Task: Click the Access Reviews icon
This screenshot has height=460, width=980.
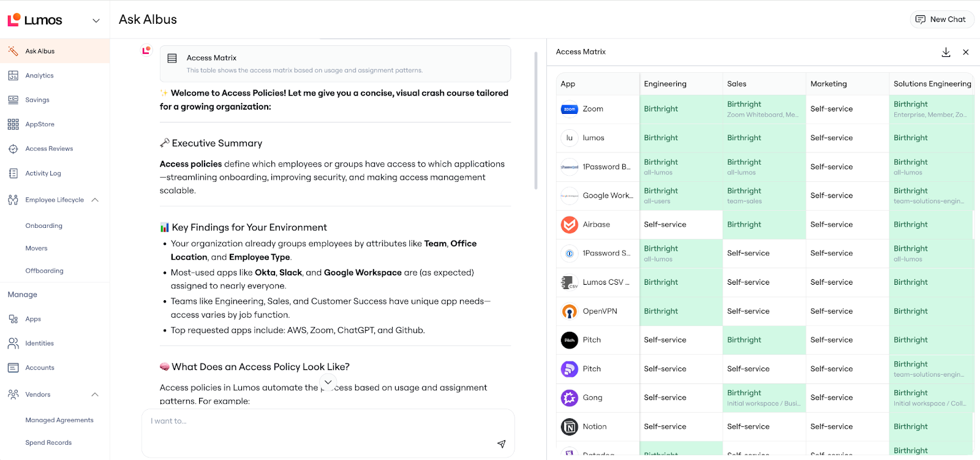Action: [13, 149]
